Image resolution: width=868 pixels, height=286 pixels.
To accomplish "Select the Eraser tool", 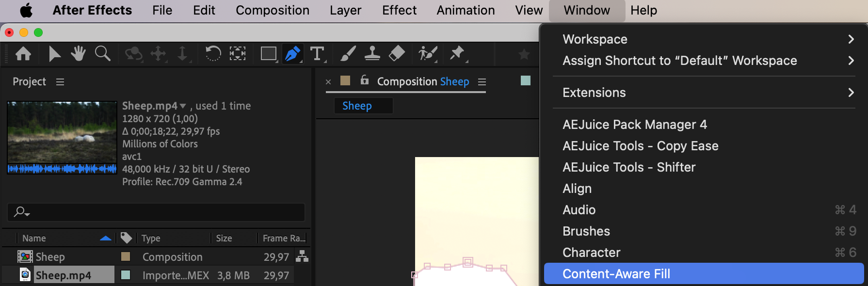I will pos(397,53).
